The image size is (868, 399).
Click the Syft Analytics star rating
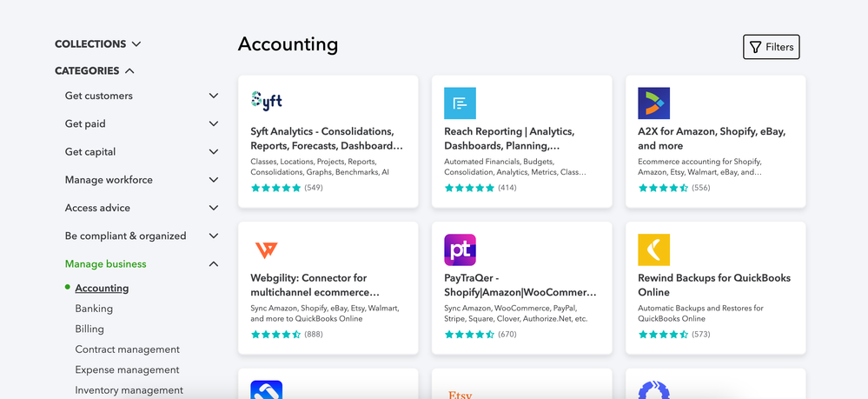tap(275, 188)
